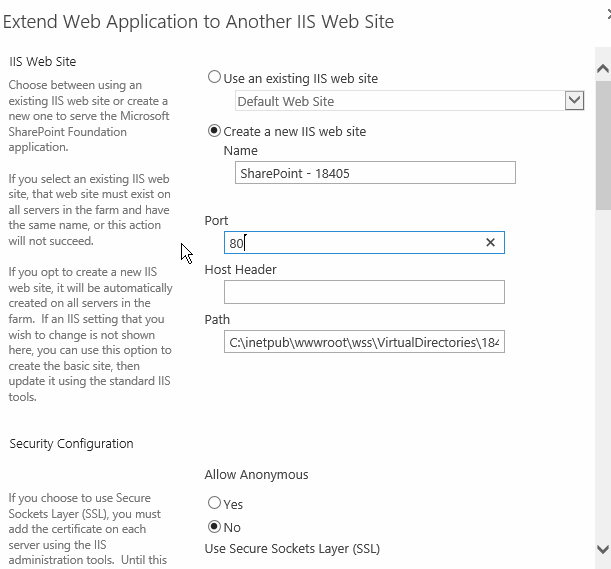Click the 'IIS Web Site' section heading

[43, 62]
